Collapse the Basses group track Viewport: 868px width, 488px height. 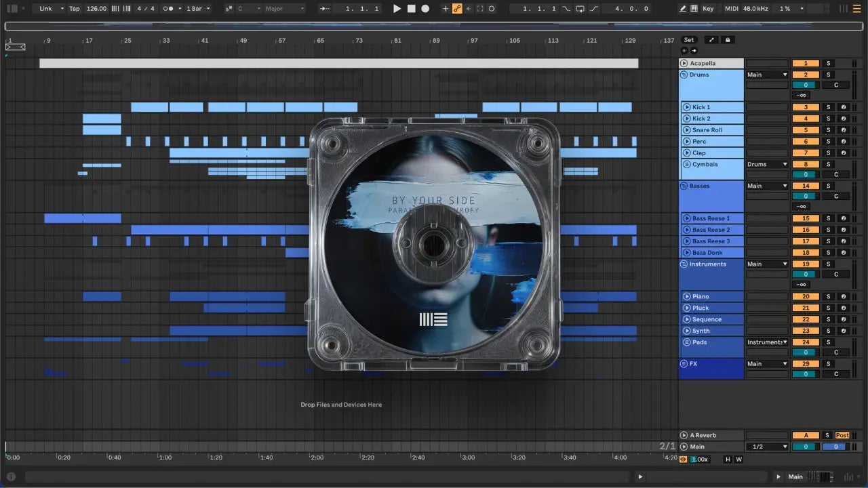click(684, 186)
